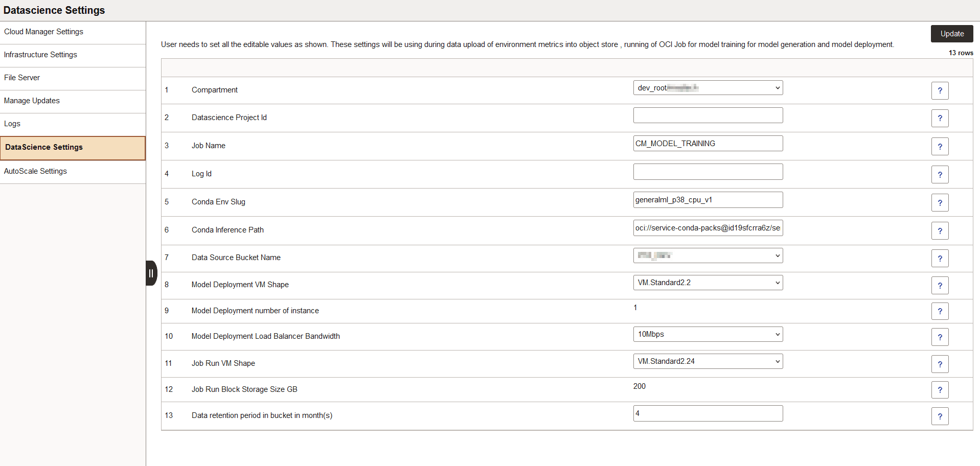Screen dimensions: 980x466
Task: Select the Job Name text field
Action: pos(708,143)
